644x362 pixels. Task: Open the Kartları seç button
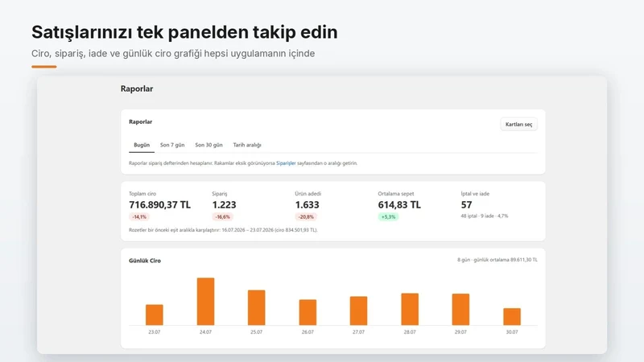pyautogui.click(x=518, y=125)
